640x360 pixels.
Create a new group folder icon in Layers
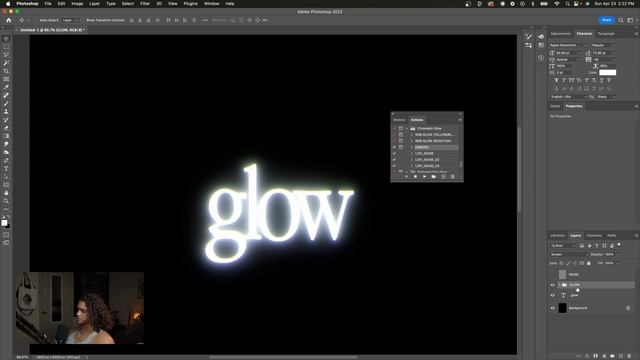point(612,356)
